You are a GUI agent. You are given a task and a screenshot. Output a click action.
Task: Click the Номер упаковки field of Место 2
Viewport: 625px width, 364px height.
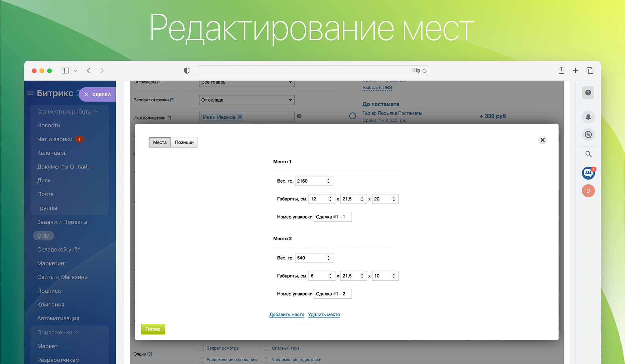332,294
